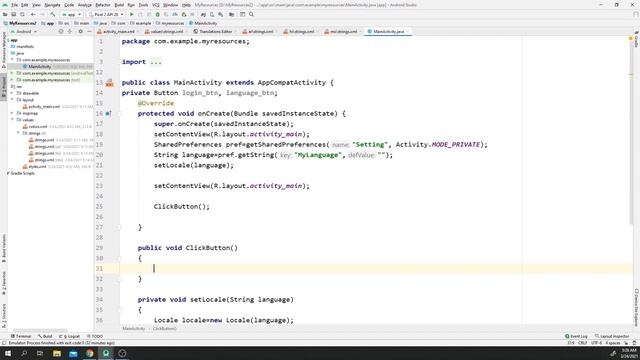The width and height of the screenshot is (640, 360).
Task: Open the Tools menu
Action: pyautogui.click(x=143, y=5)
